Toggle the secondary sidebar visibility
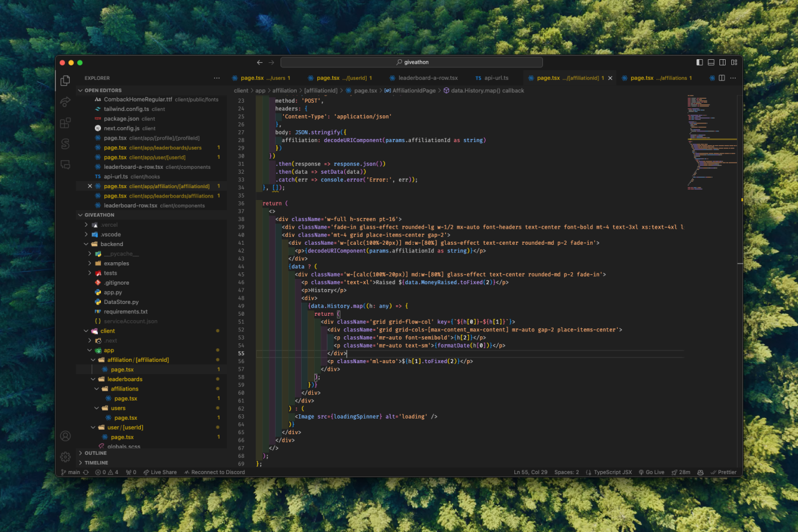This screenshot has width=798, height=532. [723, 62]
